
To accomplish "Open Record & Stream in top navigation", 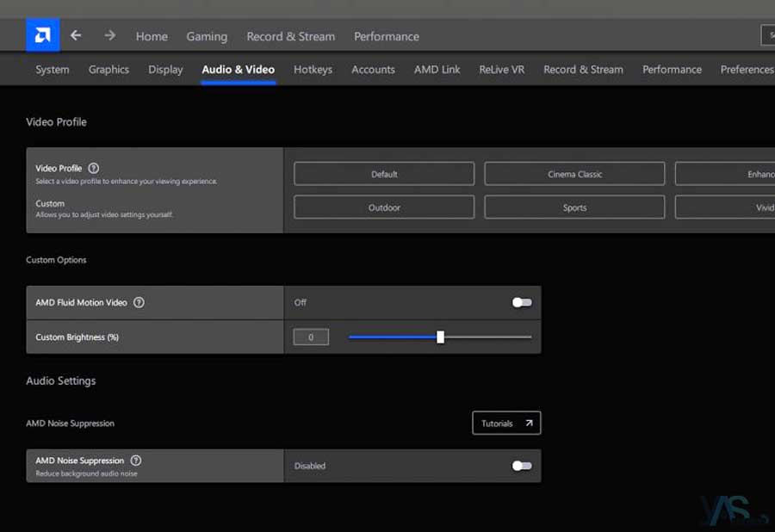I will [290, 36].
